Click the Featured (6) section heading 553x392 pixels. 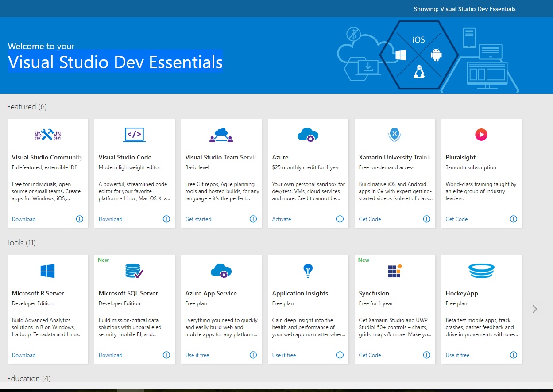(27, 107)
